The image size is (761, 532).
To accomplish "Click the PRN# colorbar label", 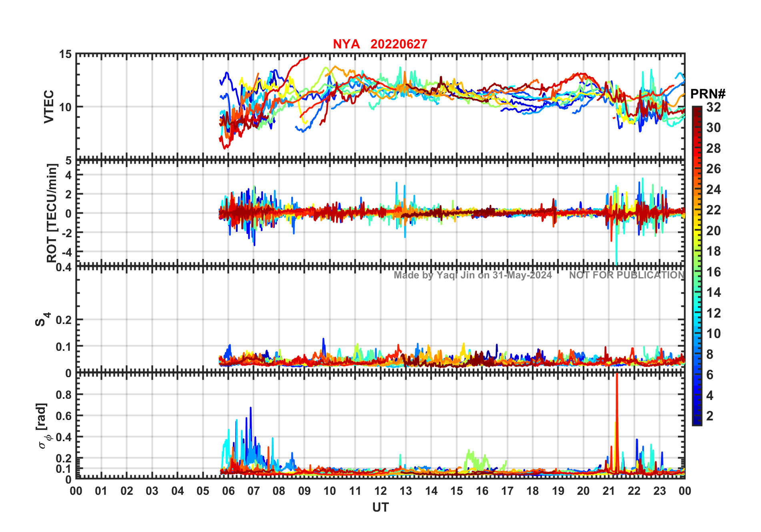I will (x=708, y=94).
